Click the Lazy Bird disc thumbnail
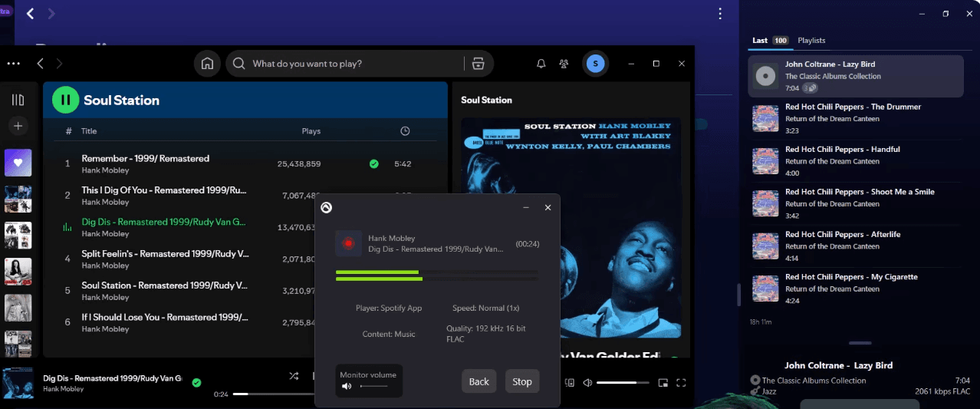 pyautogui.click(x=765, y=76)
